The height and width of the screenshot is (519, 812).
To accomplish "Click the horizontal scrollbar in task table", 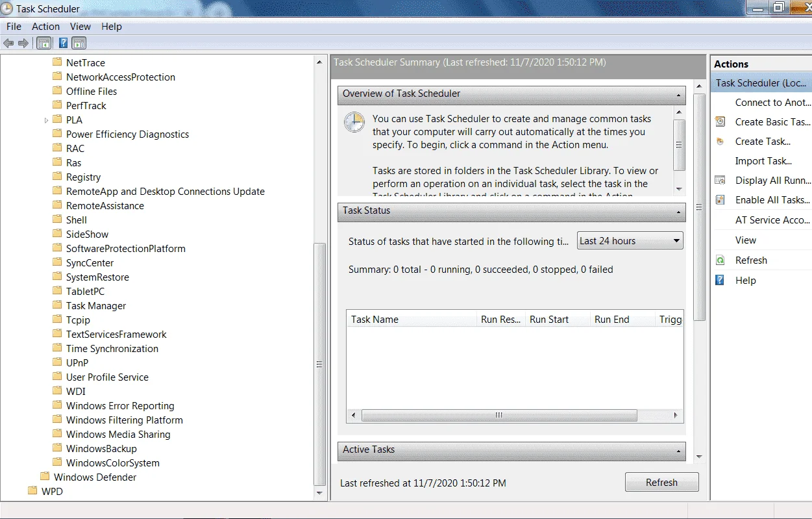I will (498, 415).
